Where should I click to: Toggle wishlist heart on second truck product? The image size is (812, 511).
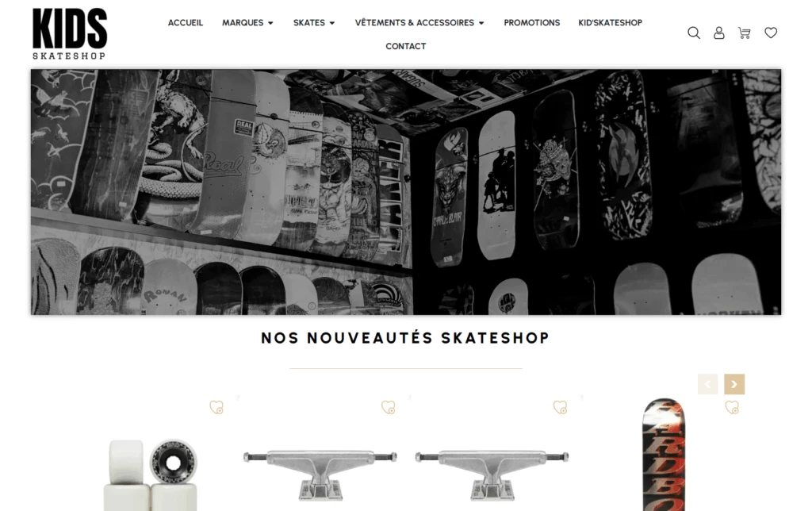pos(561,407)
